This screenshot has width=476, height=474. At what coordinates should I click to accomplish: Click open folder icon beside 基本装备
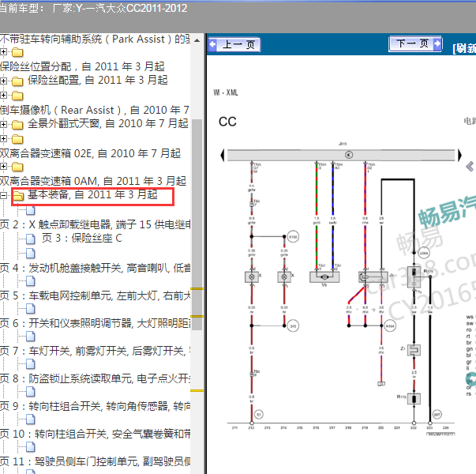pos(18,196)
